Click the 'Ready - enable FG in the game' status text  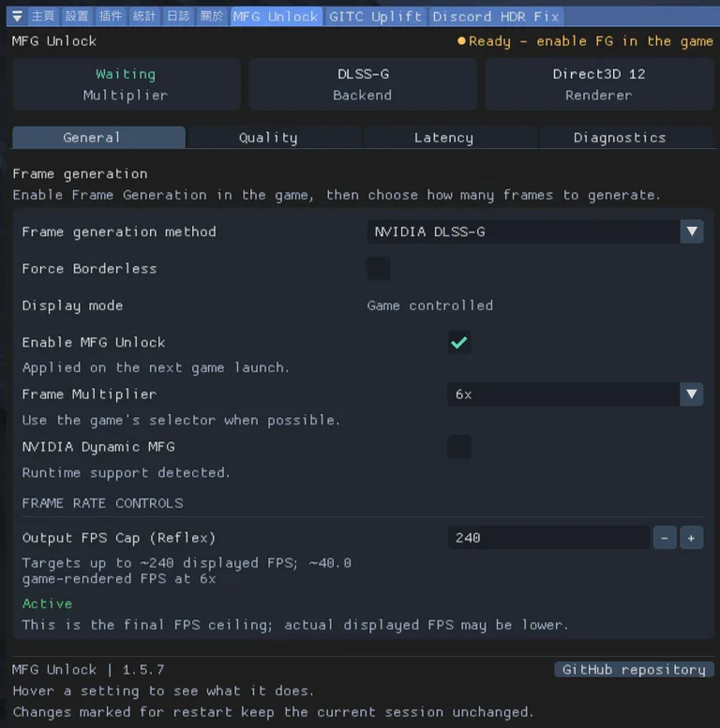coord(591,41)
